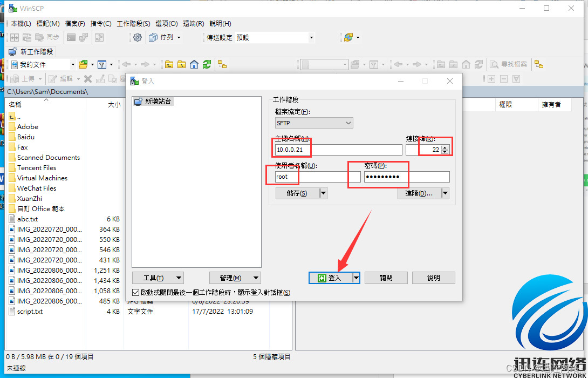
Task: Open the 選項 menu
Action: pos(167,24)
